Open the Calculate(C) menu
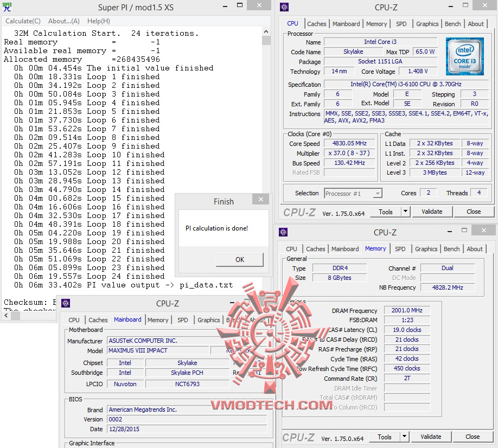This screenshot has height=448, width=498. tap(23, 21)
